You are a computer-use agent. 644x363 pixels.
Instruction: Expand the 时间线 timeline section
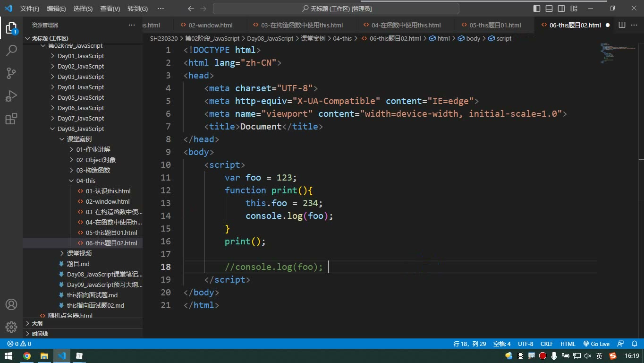pyautogui.click(x=83, y=334)
